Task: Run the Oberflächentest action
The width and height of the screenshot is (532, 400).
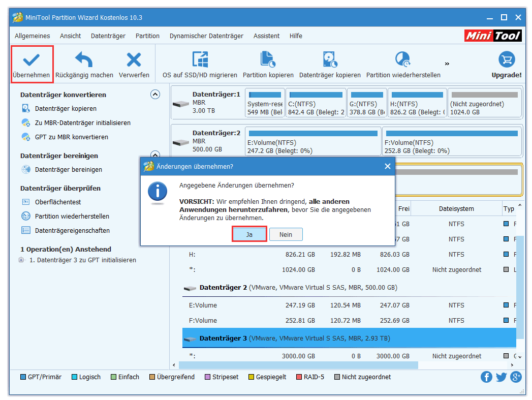Action: coord(58,202)
